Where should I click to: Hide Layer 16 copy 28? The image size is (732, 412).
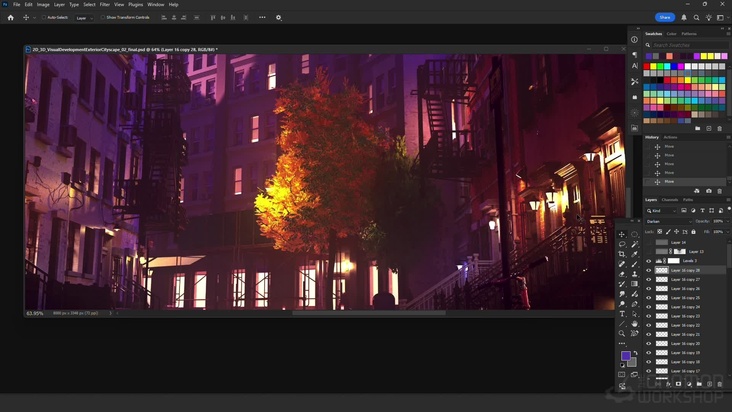(x=648, y=270)
